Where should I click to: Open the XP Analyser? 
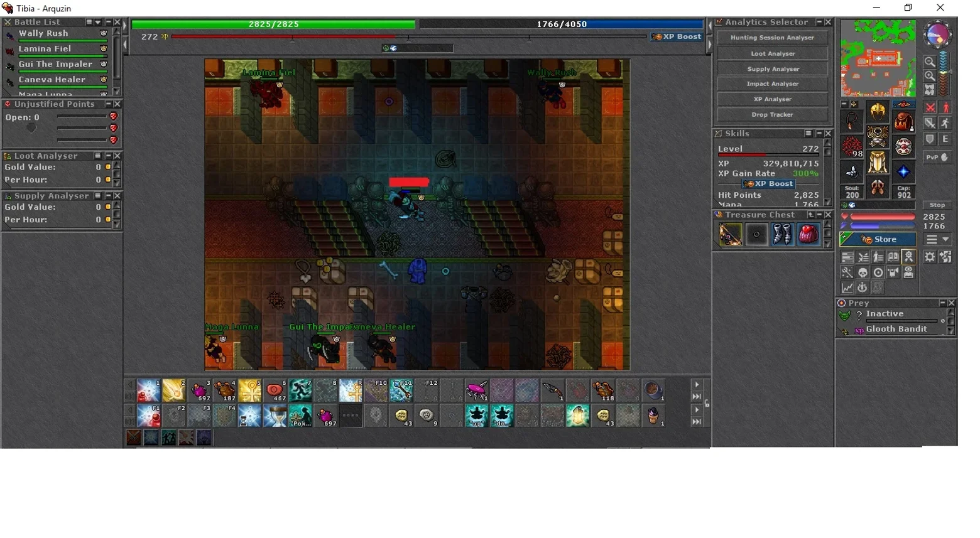[x=772, y=99]
